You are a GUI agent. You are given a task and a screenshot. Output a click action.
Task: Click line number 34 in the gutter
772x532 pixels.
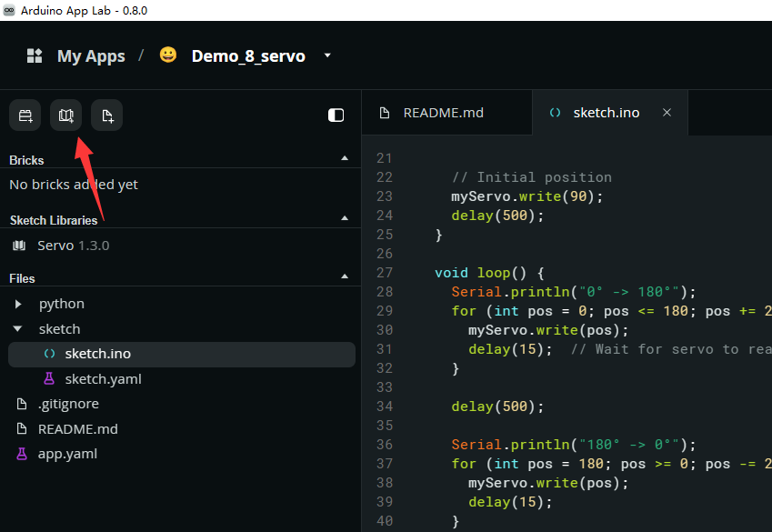tap(385, 407)
